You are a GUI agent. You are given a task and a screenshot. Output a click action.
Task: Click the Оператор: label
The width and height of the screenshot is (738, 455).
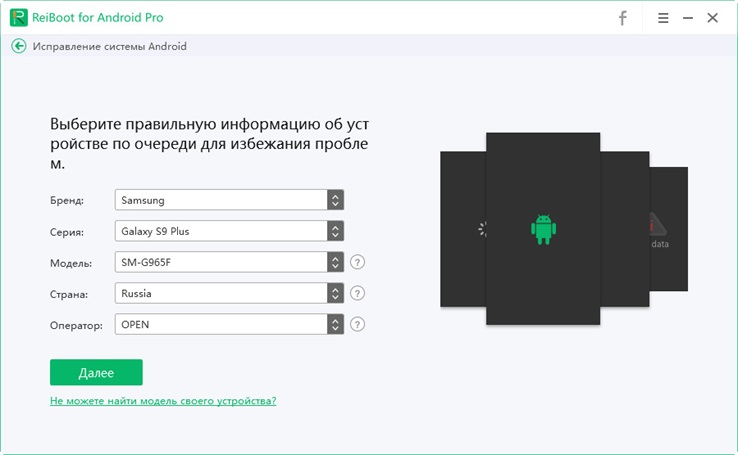tap(76, 326)
